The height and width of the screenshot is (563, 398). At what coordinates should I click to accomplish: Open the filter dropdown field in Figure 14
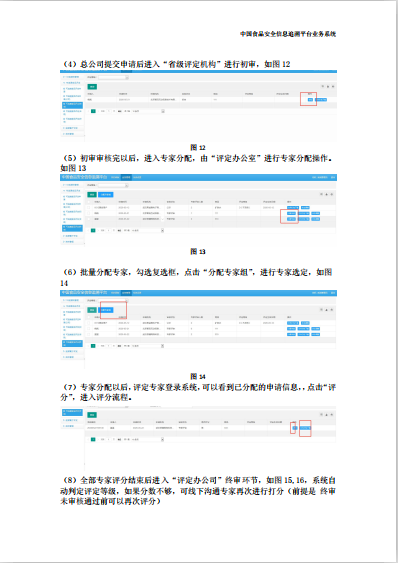(x=113, y=301)
